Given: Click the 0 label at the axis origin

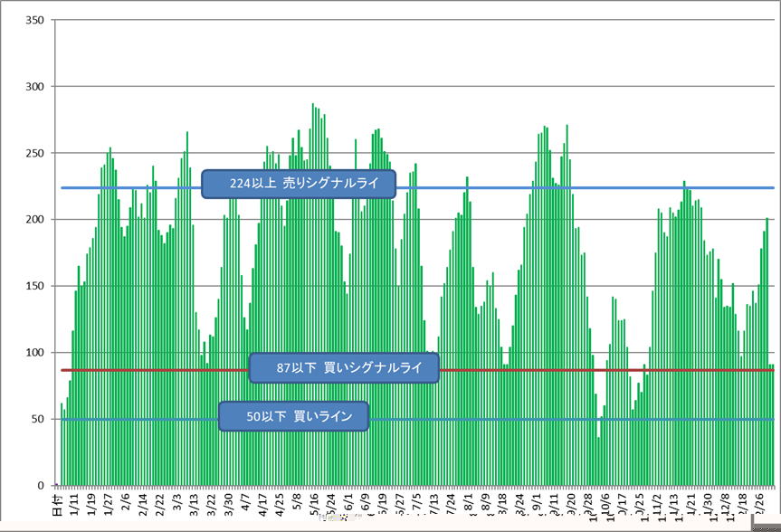Looking at the screenshot, I should pos(42,486).
